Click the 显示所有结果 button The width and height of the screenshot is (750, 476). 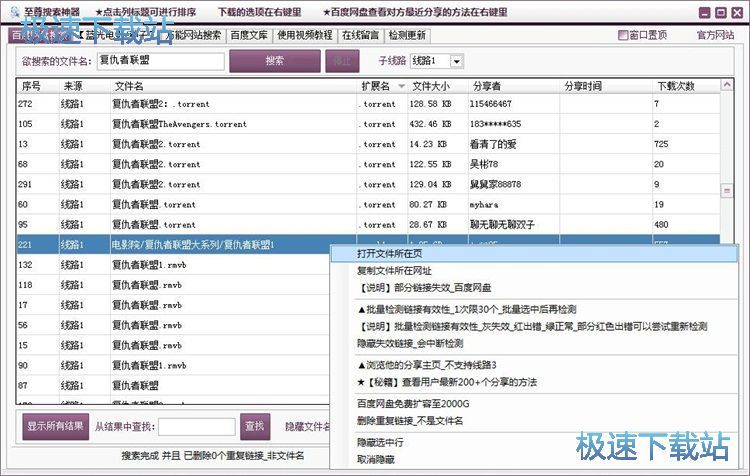click(55, 426)
